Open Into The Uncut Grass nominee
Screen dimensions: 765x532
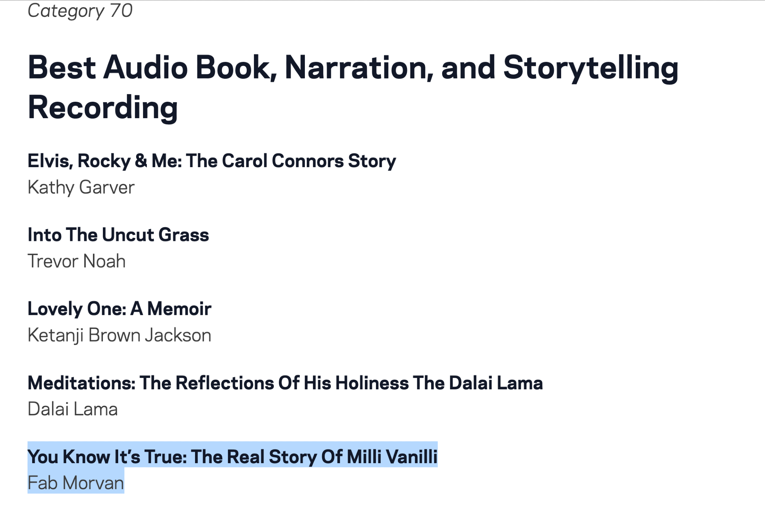pos(118,234)
